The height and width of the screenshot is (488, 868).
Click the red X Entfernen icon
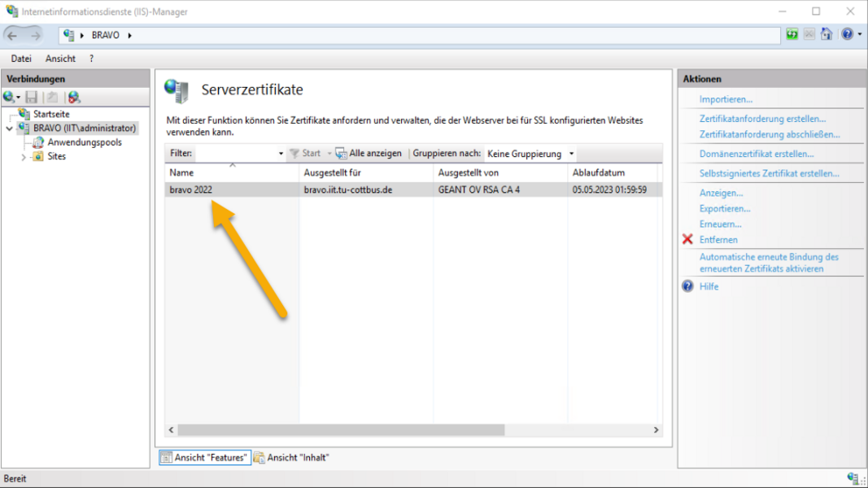[687, 240]
